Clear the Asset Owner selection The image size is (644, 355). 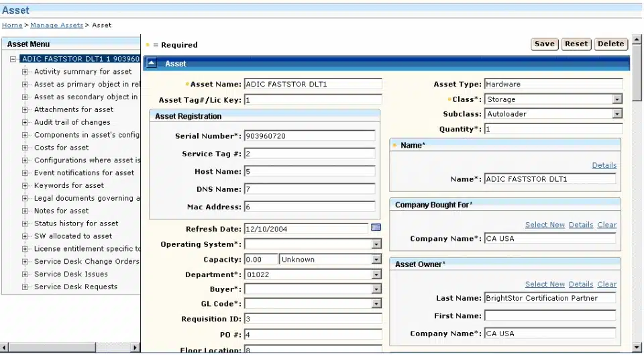pyautogui.click(x=607, y=285)
